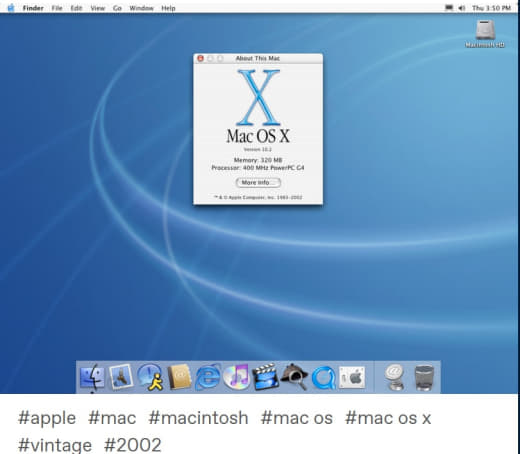Open the Window menu

pyautogui.click(x=141, y=8)
